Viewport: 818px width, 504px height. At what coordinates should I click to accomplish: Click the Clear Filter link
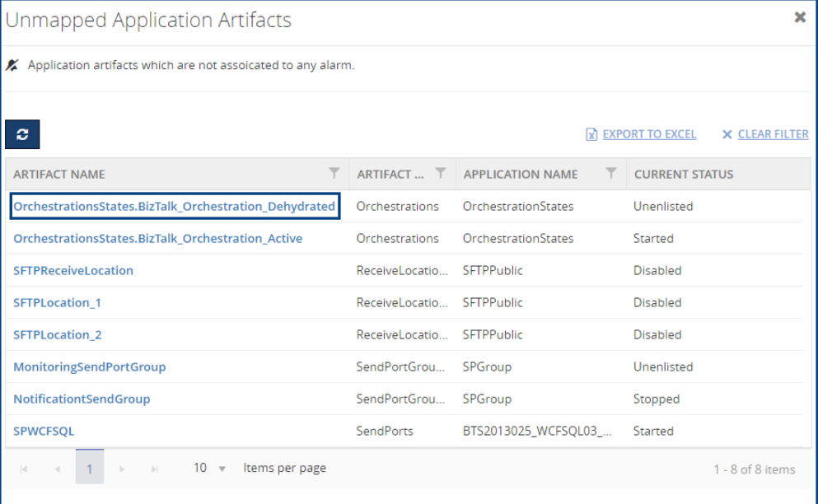click(774, 134)
